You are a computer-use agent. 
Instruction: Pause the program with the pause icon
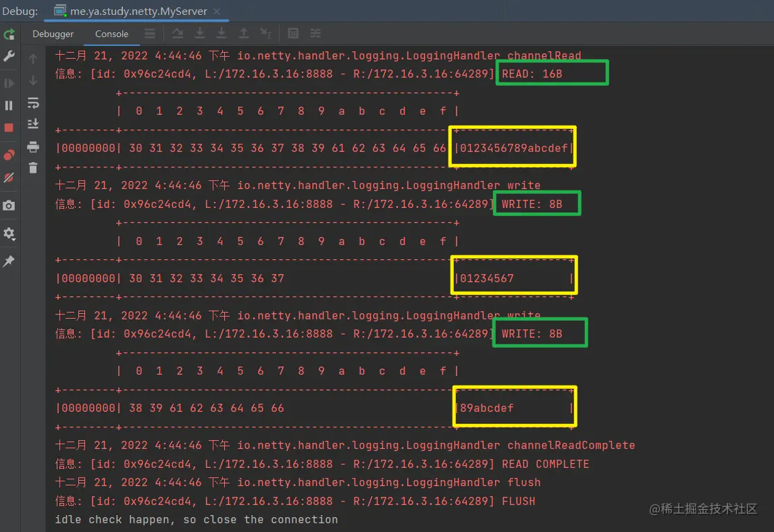(9, 105)
